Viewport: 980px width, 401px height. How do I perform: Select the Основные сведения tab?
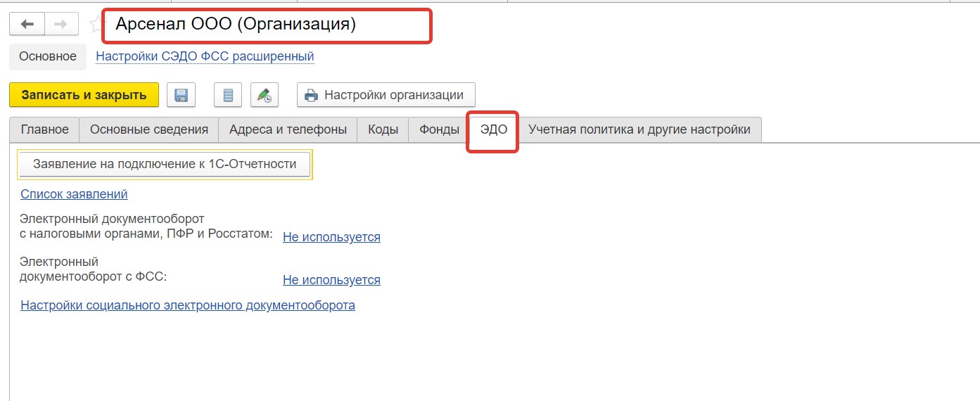pos(149,129)
